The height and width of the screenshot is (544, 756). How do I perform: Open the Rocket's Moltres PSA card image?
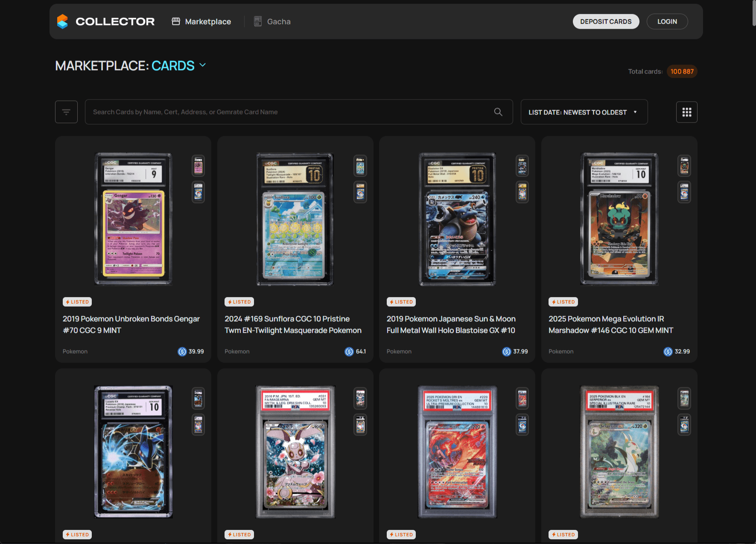[x=457, y=452]
